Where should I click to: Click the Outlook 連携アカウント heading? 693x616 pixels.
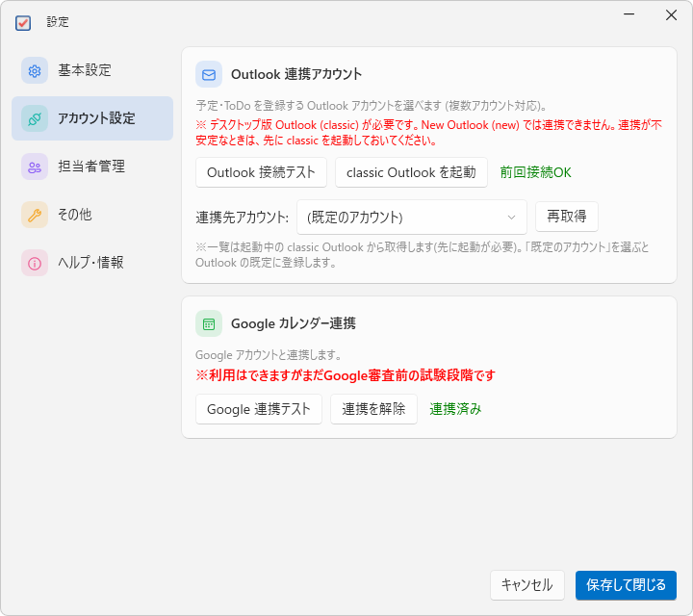click(x=296, y=74)
